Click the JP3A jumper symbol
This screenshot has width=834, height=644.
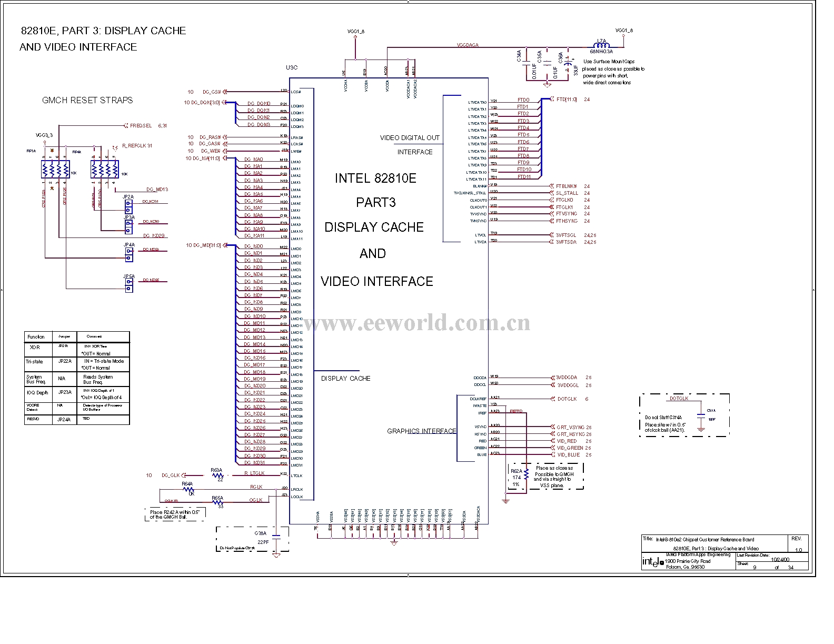coord(129,226)
